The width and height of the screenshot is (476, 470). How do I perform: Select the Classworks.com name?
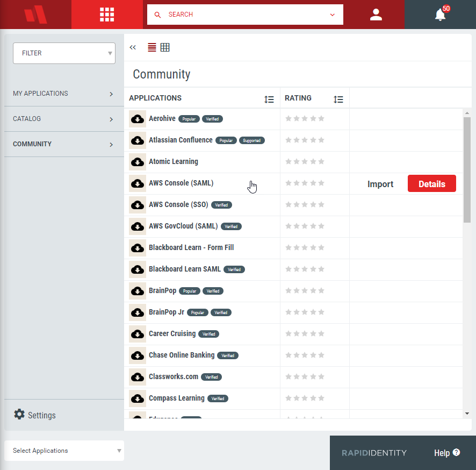[174, 377]
